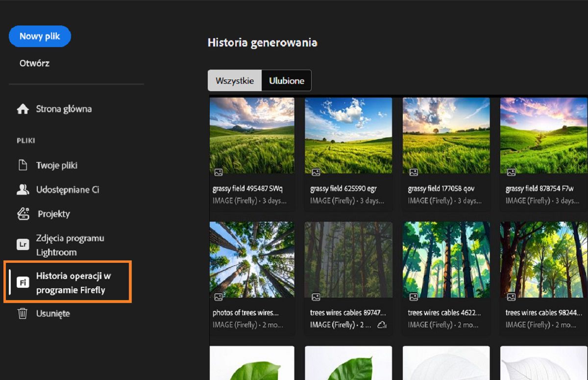Click the Fi Firefly history icon
Image resolution: width=588 pixels, height=380 pixels.
point(23,282)
